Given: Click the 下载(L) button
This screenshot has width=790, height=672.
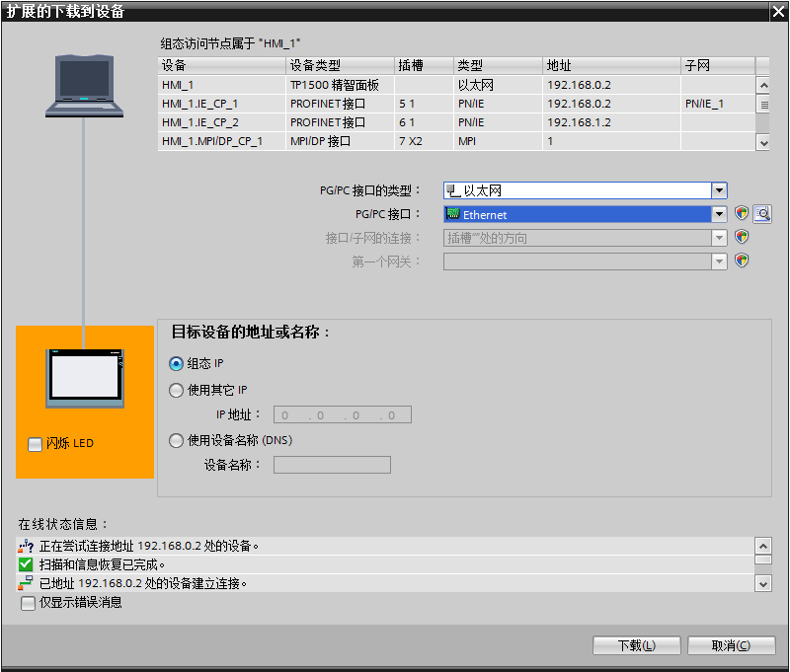Looking at the screenshot, I should coord(636,645).
